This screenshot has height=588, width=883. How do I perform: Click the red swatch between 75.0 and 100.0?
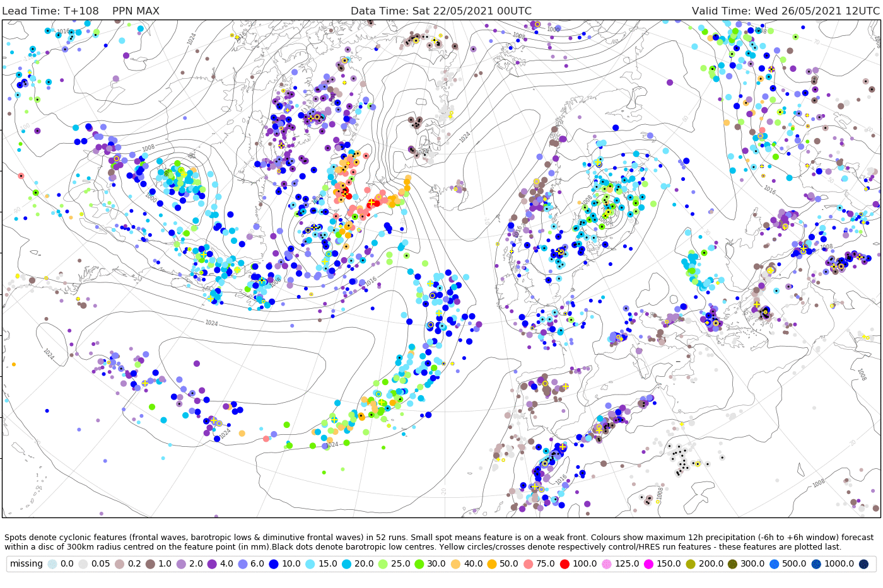(x=564, y=564)
